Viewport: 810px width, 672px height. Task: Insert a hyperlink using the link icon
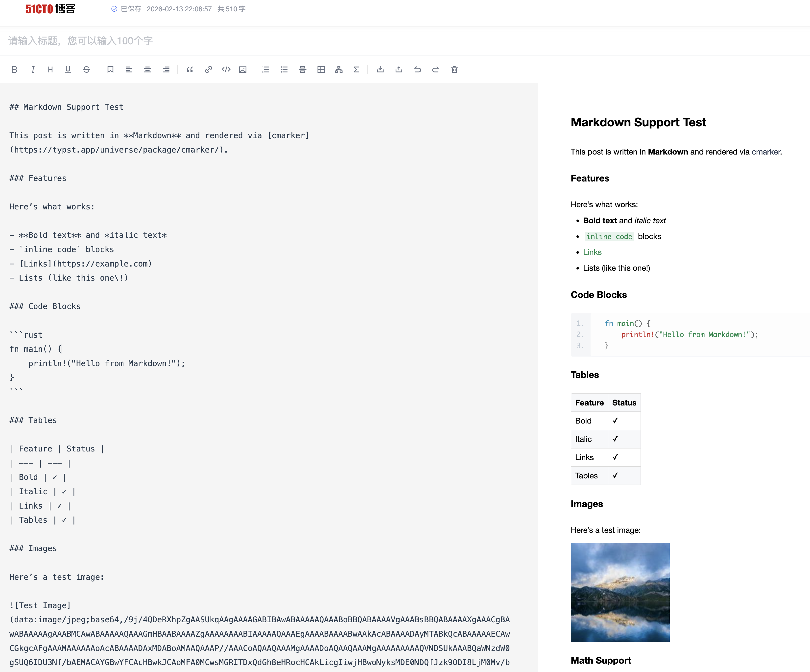pyautogui.click(x=208, y=69)
